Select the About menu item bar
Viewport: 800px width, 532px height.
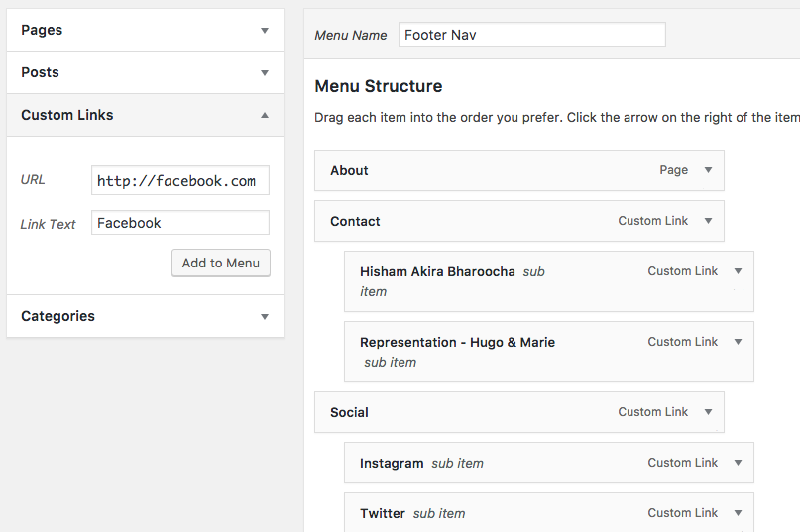pyautogui.click(x=519, y=170)
